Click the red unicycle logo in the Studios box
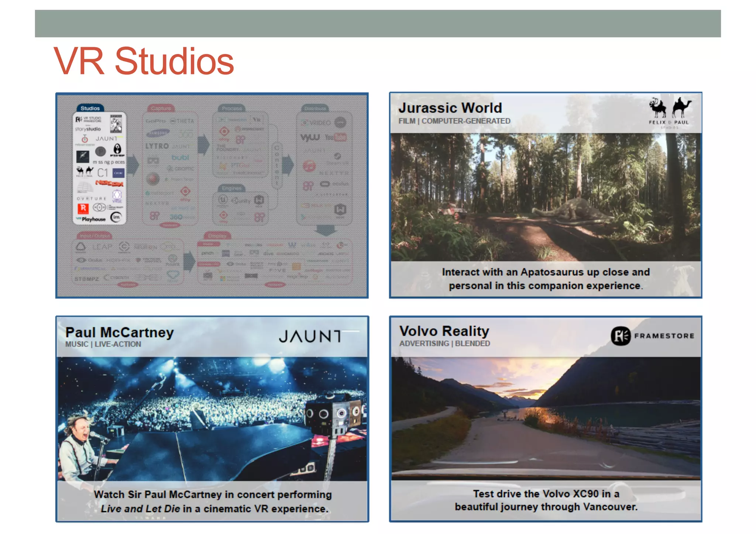Image resolution: width=756 pixels, height=534 pixels. [x=85, y=139]
